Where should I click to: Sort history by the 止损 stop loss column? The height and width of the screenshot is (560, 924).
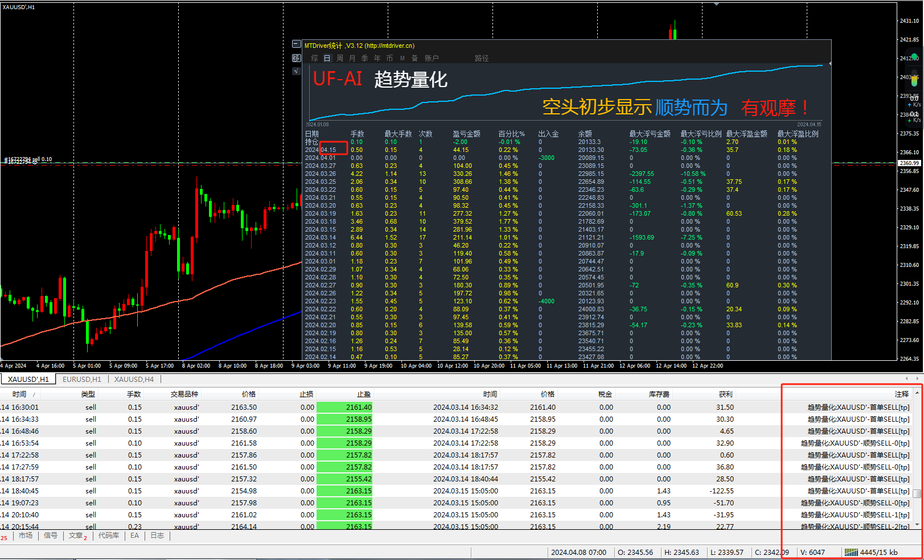tap(306, 394)
